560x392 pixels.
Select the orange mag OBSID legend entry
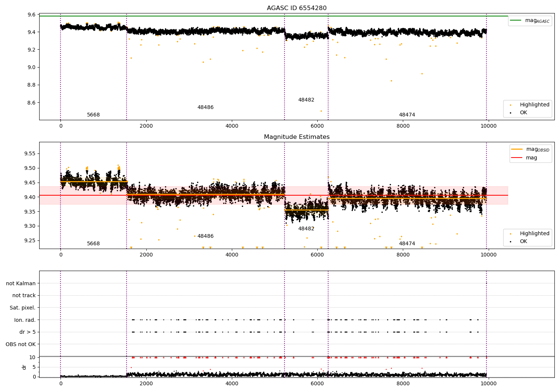531,149
